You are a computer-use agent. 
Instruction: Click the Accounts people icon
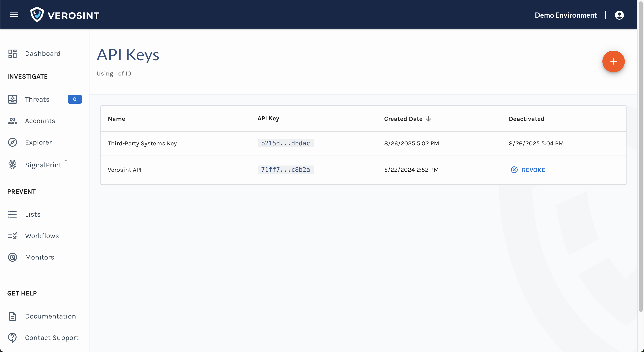[x=13, y=121]
